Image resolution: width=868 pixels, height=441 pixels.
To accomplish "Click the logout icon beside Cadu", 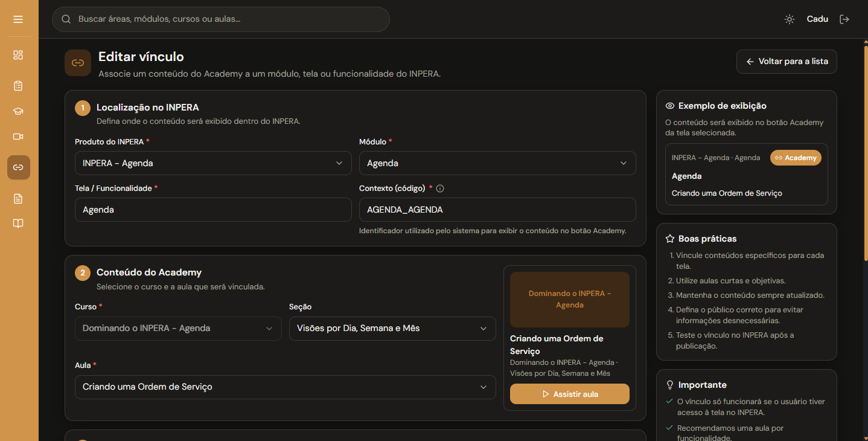I will [844, 19].
